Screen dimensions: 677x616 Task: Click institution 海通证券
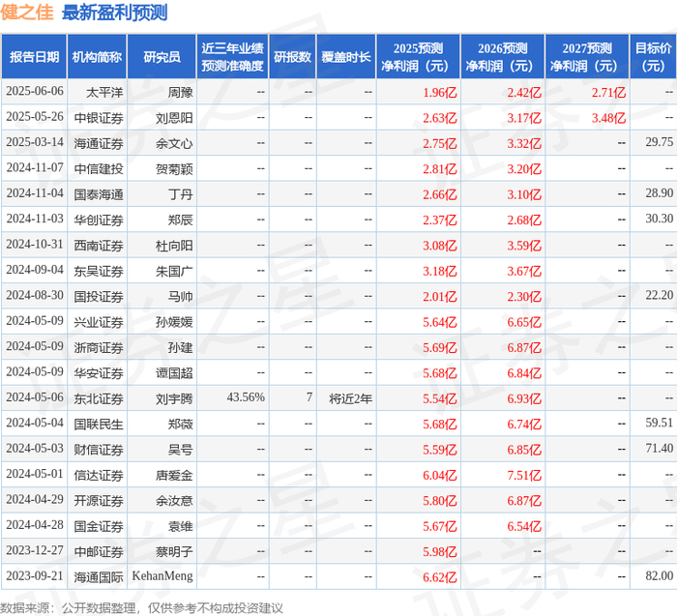[x=99, y=143]
